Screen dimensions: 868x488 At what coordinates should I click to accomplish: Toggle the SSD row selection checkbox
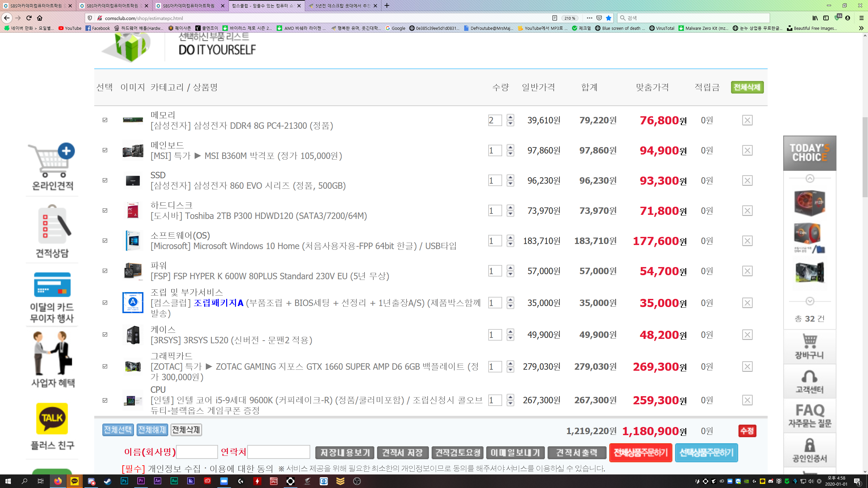coord(105,180)
